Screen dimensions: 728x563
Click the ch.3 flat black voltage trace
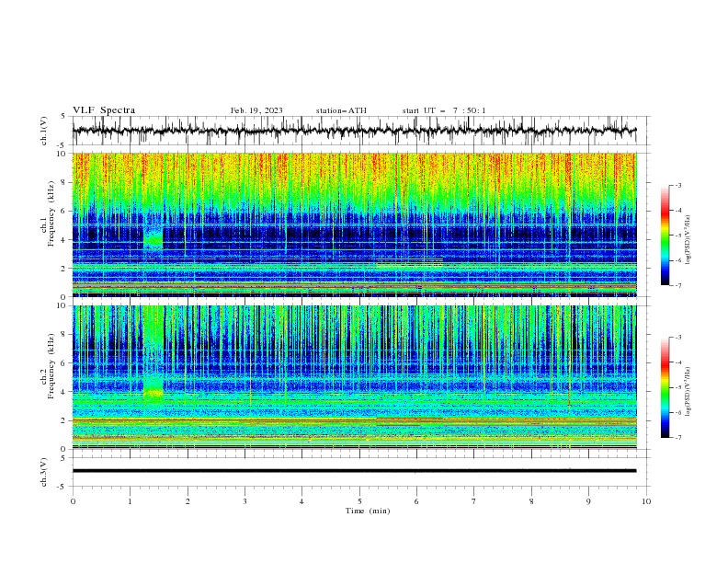pyautogui.click(x=354, y=471)
